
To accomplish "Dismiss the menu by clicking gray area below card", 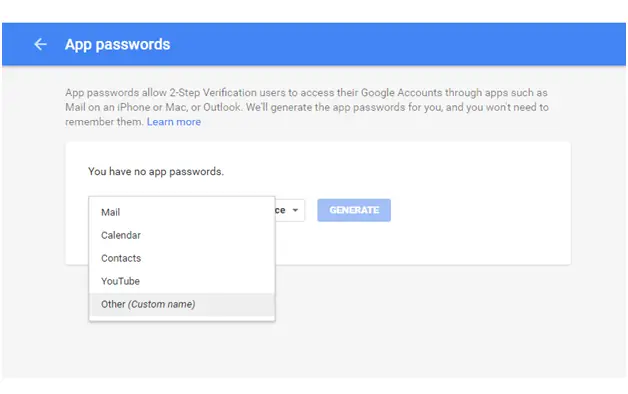I will pyautogui.click(x=401, y=320).
